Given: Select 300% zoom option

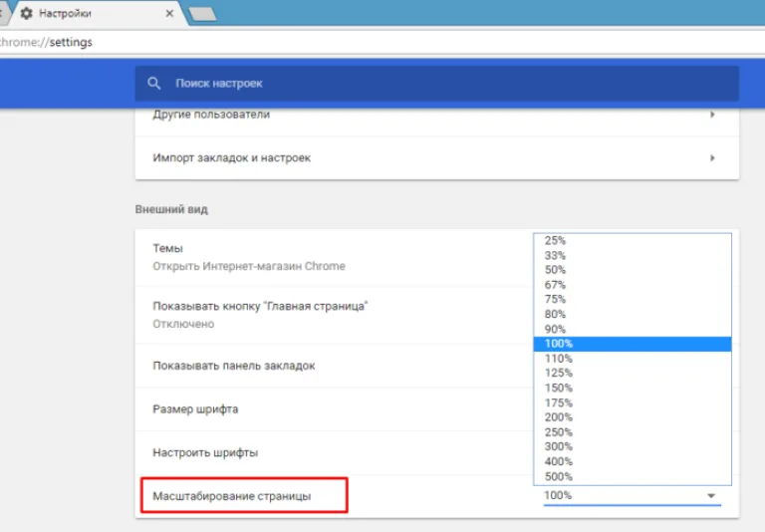Looking at the screenshot, I should 633,446.
